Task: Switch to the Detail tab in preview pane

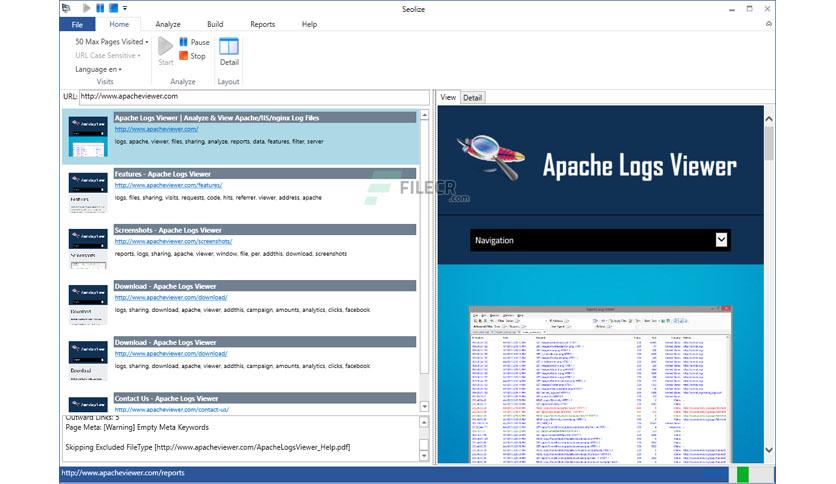Action: coord(472,98)
